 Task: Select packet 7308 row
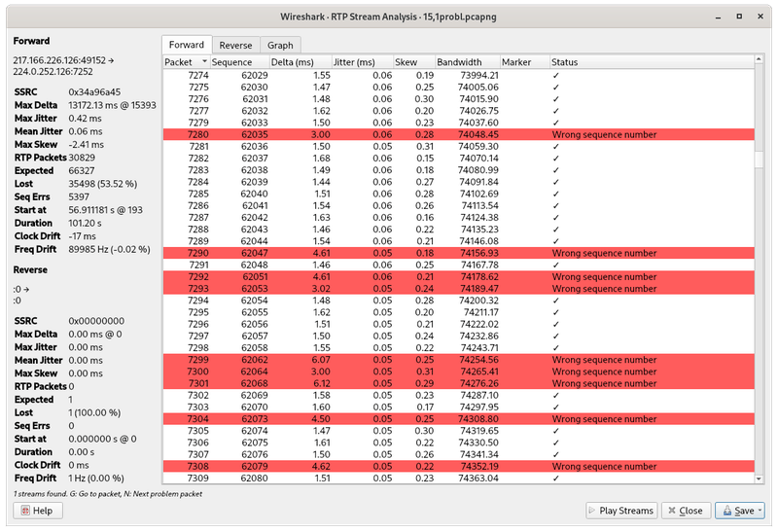[458, 467]
